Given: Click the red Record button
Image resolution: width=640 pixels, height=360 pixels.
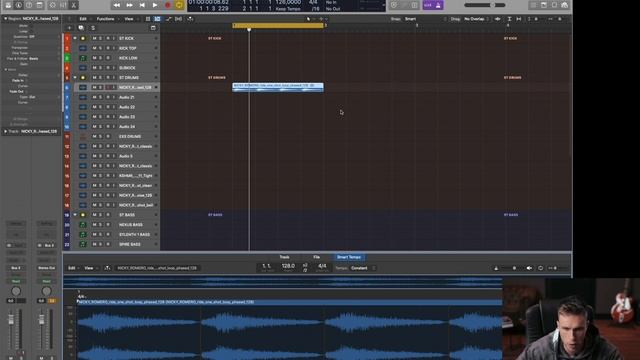Looking at the screenshot, I should coord(167,5).
